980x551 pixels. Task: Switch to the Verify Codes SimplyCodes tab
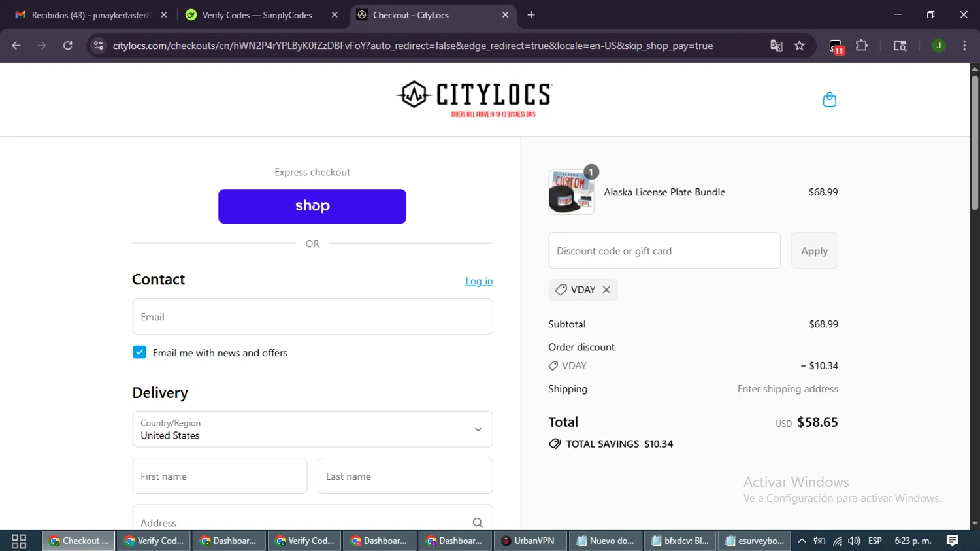point(261,15)
